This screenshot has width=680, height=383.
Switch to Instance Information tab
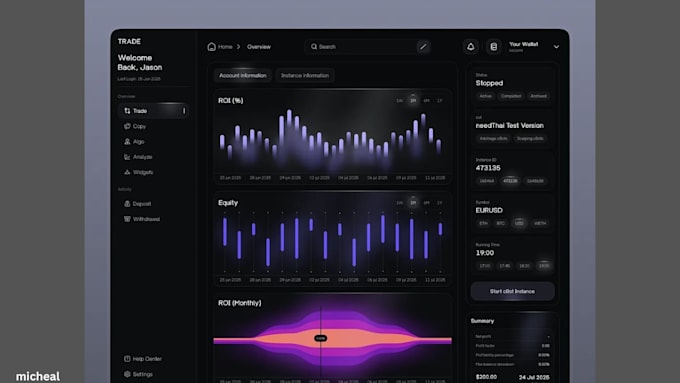[305, 75]
